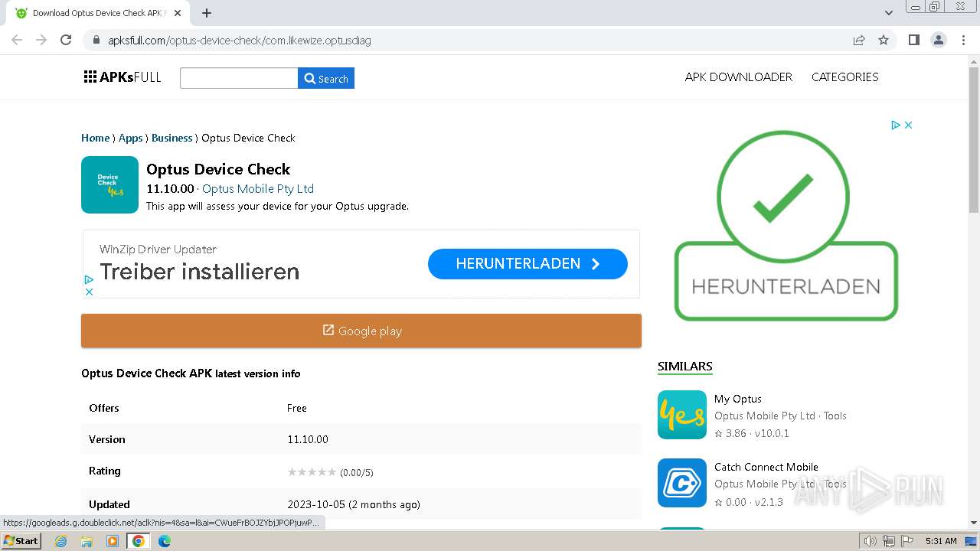Click the taskbar clock 5:31 AM
980x551 pixels.
(941, 541)
